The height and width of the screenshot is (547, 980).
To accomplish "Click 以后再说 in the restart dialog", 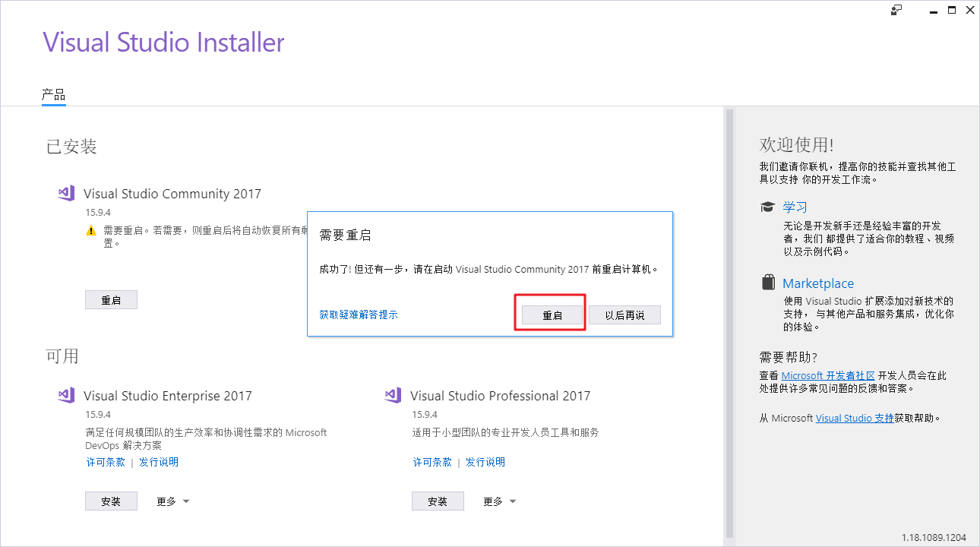I will click(625, 315).
